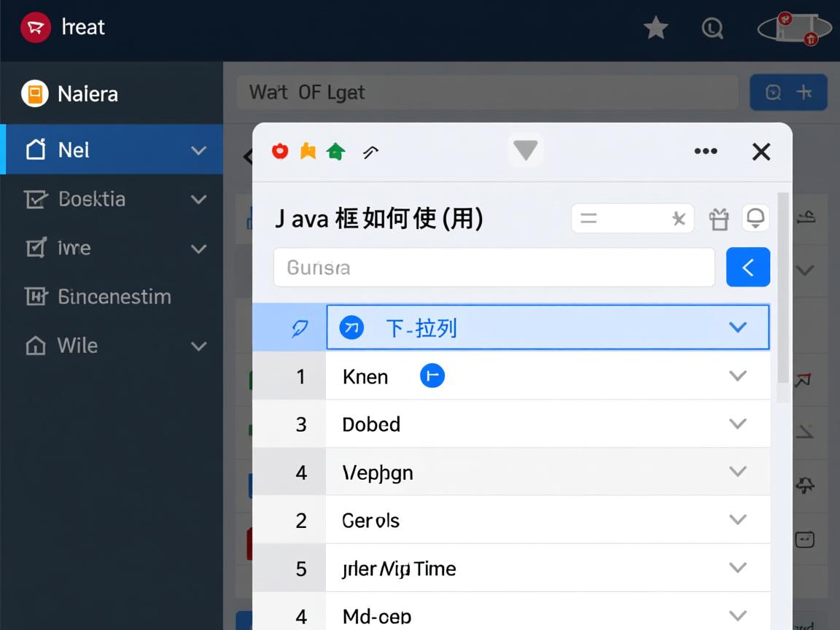Click the blue search arrow button
The image size is (840, 630).
(x=747, y=267)
